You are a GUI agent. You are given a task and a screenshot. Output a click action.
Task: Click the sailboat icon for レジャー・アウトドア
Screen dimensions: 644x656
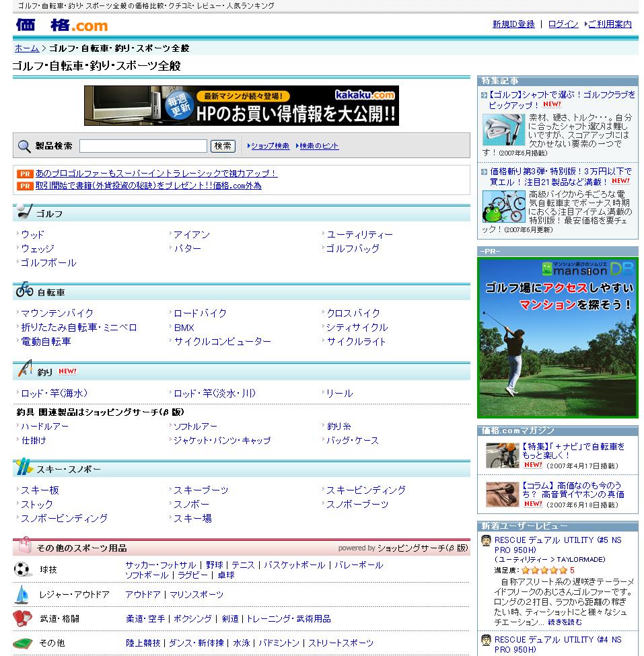(x=22, y=594)
